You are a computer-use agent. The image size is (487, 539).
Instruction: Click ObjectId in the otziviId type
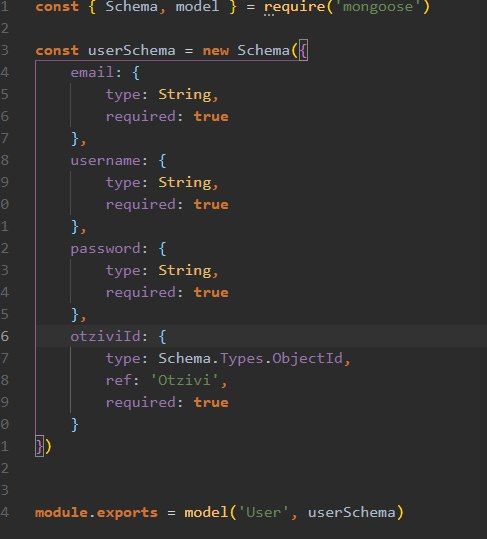click(307, 359)
